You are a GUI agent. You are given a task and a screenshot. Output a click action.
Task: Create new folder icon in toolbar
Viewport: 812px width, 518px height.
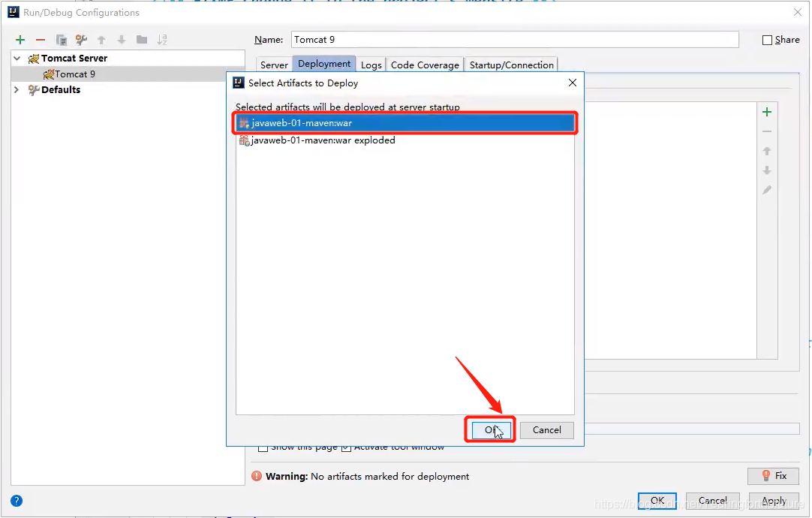pyautogui.click(x=141, y=40)
